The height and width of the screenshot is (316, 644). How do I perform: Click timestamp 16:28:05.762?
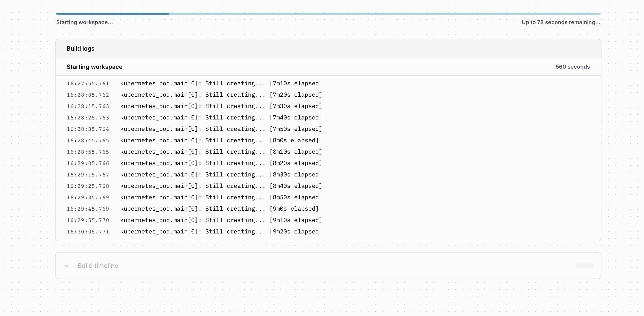[88, 95]
